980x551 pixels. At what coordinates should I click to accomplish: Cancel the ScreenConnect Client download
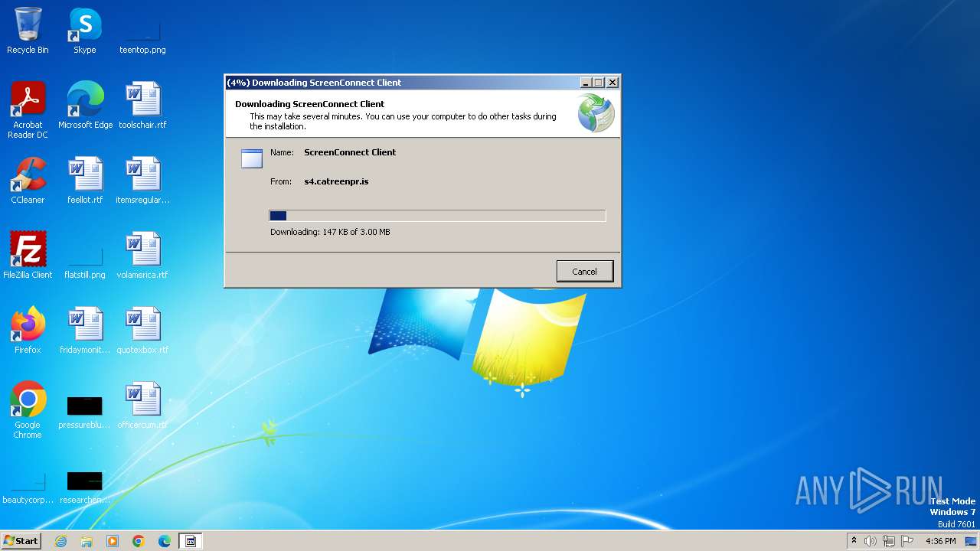pos(584,272)
